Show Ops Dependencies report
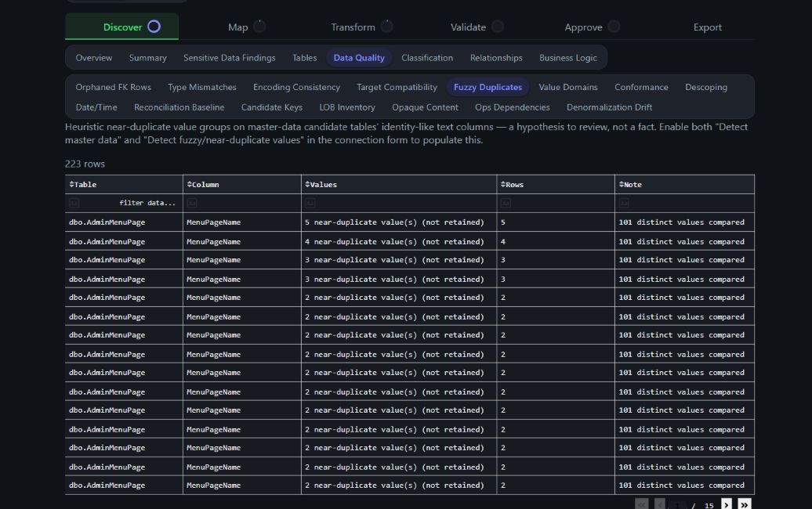The image size is (812, 509). (513, 107)
